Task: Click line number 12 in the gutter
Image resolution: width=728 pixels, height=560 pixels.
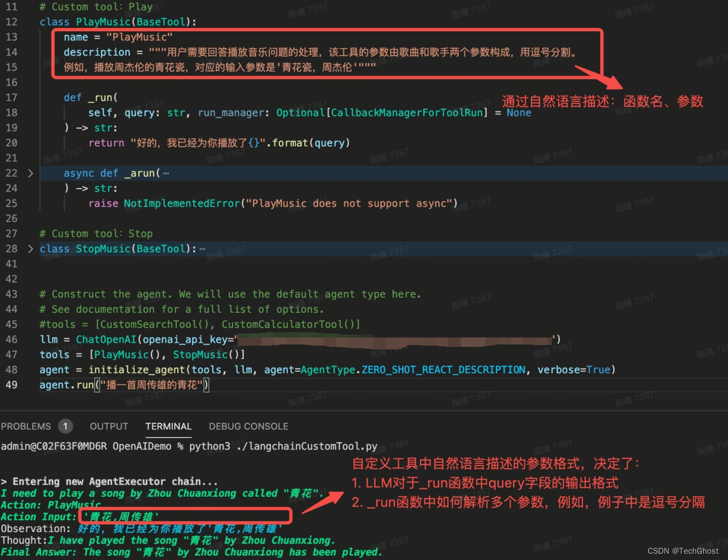Action: 11,22
